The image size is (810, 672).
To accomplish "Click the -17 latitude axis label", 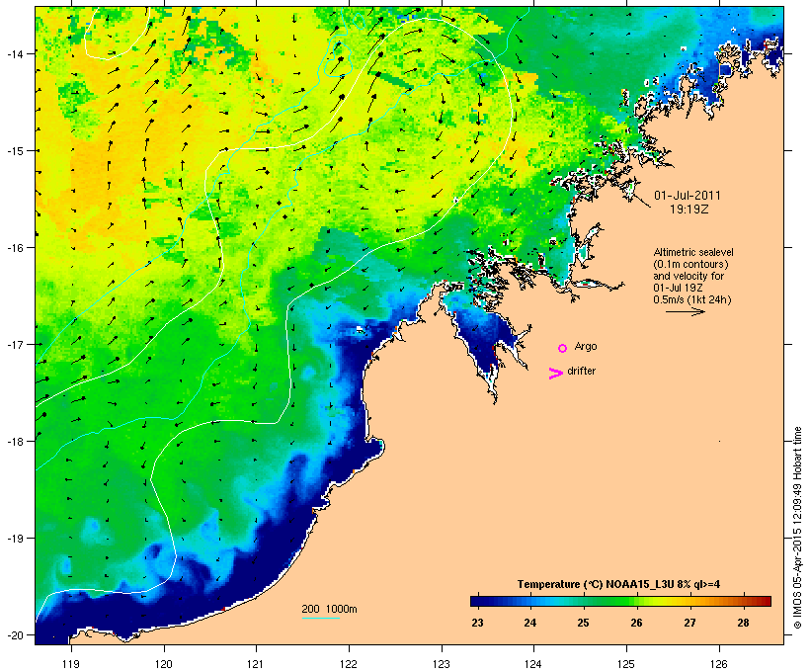I will point(15,344).
